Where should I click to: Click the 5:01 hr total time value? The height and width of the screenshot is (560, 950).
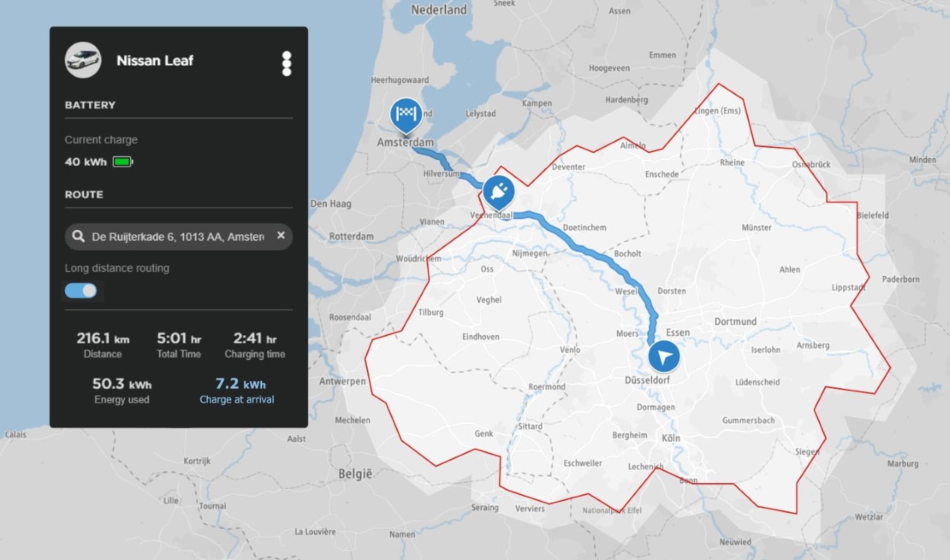(x=179, y=338)
